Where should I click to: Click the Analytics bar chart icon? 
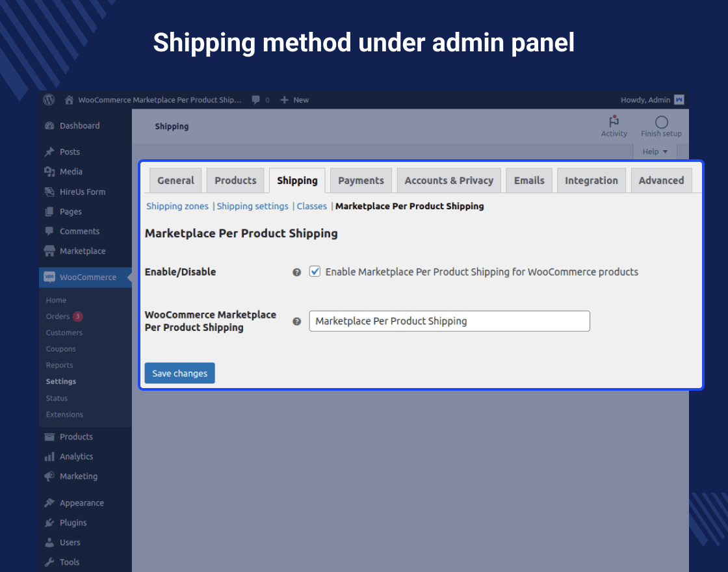pyautogui.click(x=49, y=457)
